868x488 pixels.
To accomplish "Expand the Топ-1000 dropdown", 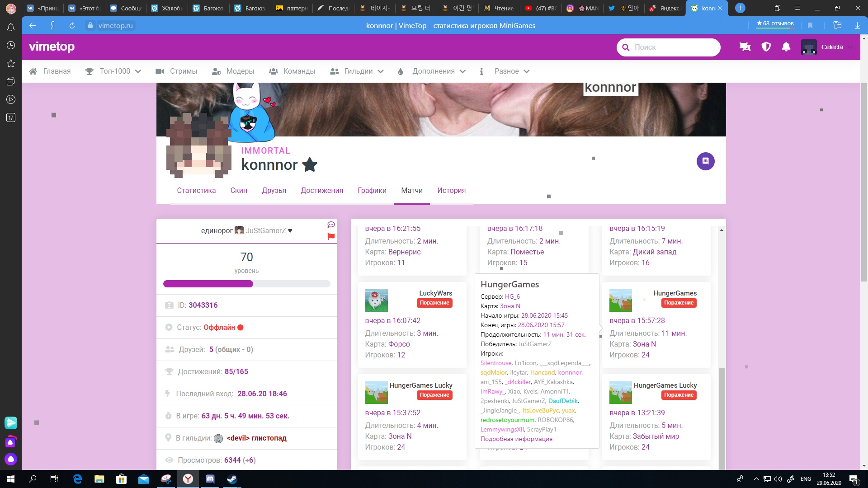I will pos(138,71).
